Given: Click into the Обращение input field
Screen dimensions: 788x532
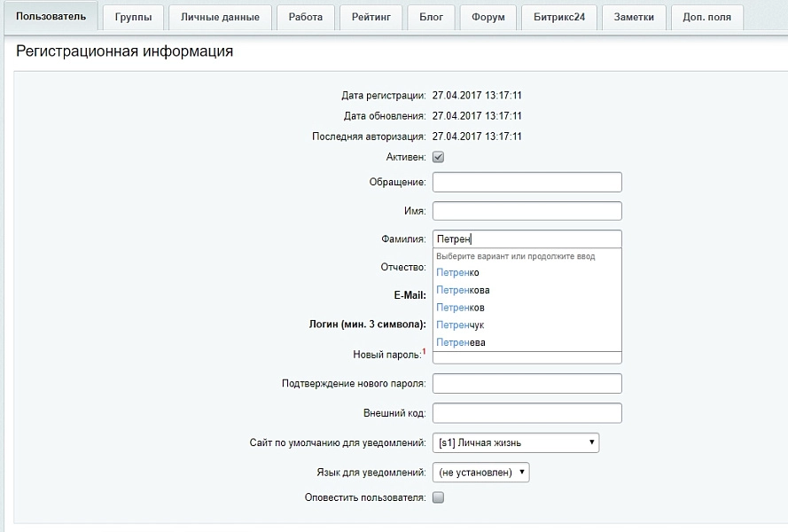Looking at the screenshot, I should 527,182.
